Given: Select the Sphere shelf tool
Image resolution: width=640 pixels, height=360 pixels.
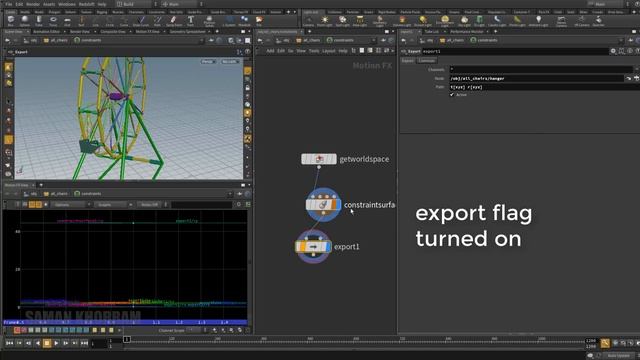Looking at the screenshot, I should tap(25, 21).
